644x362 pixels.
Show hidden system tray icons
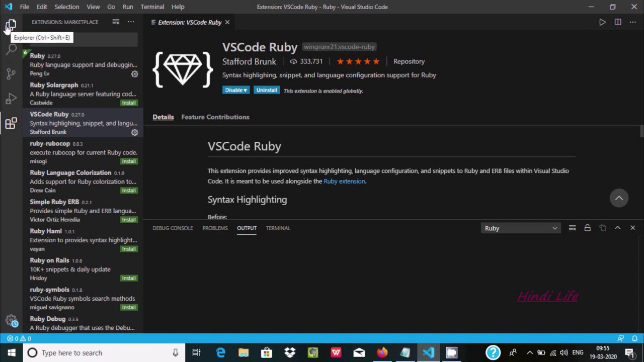529,352
